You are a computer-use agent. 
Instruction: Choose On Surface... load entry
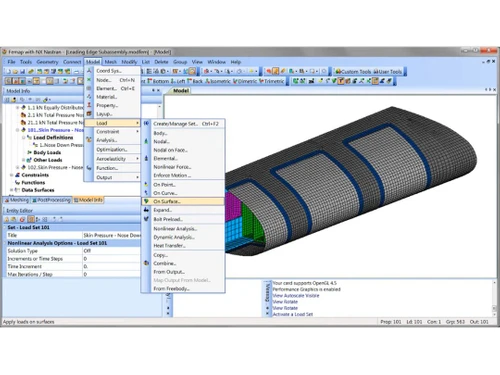[x=183, y=201]
